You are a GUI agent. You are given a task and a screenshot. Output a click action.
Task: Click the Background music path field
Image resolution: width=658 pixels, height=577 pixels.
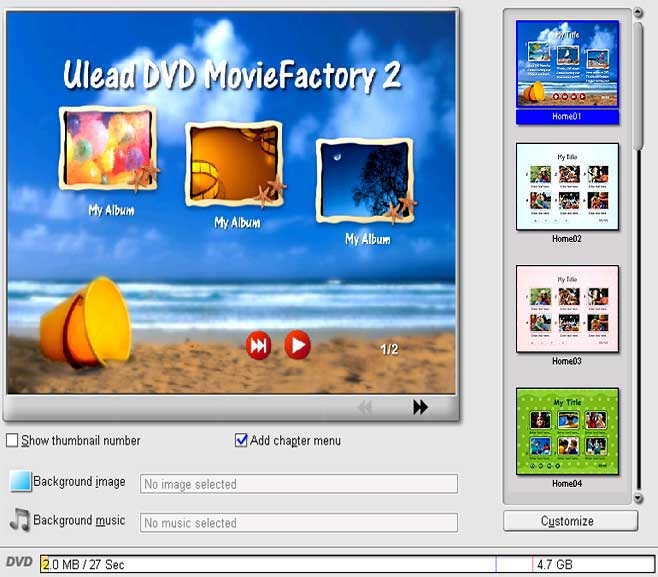tap(299, 523)
